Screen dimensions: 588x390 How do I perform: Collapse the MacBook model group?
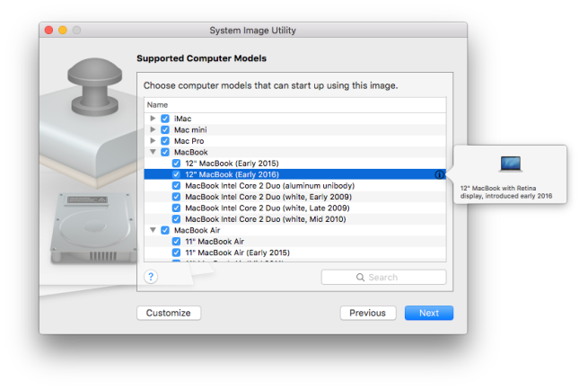[x=153, y=152]
